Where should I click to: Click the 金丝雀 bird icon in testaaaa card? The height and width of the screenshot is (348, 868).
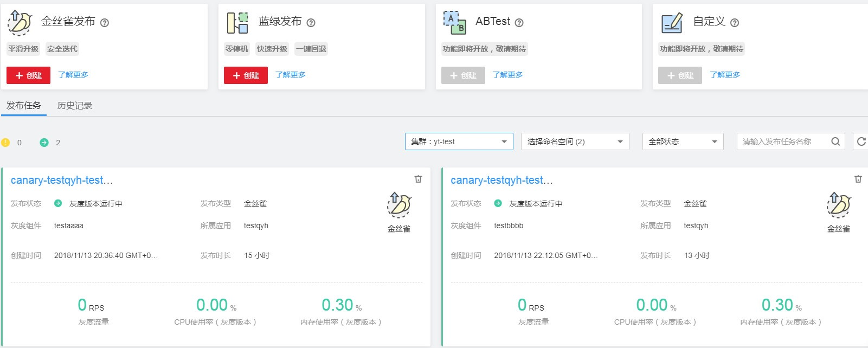click(399, 205)
